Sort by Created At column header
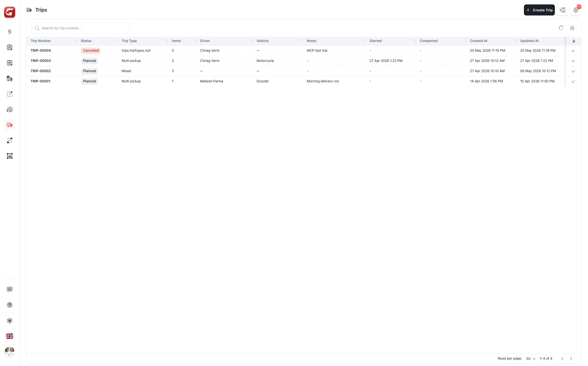This screenshot has width=588, height=366. point(479,41)
